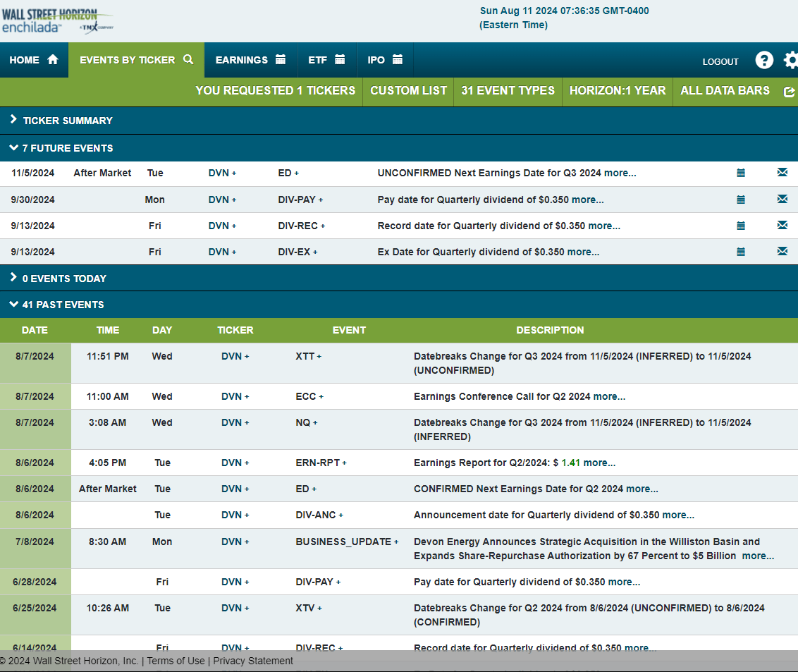Add 9/13/2024 DIV-REC event to calendar
Screen dimensions: 798x672
tap(741, 226)
